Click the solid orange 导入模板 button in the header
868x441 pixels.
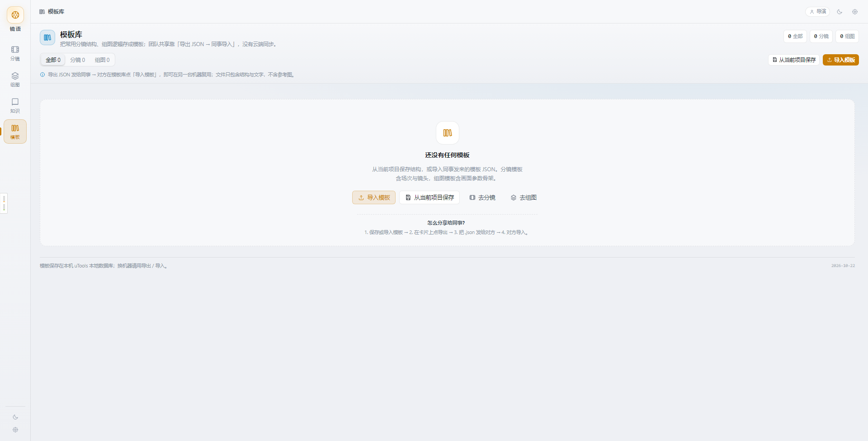(x=841, y=60)
